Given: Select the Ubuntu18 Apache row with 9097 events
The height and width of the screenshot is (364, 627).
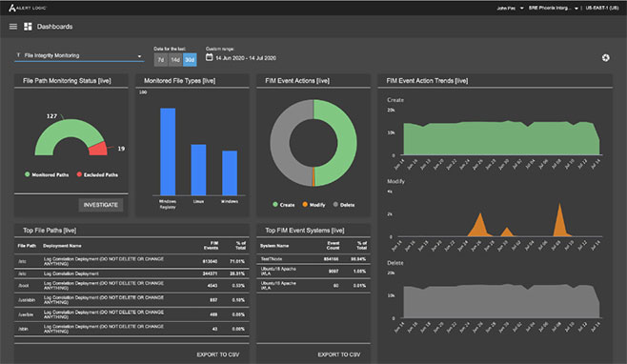Looking at the screenshot, I should pyautogui.click(x=313, y=271).
